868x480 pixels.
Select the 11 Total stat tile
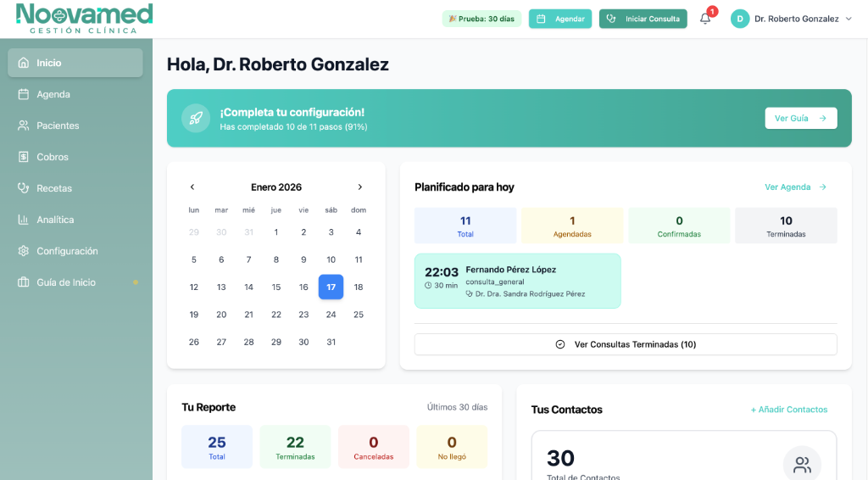tap(465, 226)
